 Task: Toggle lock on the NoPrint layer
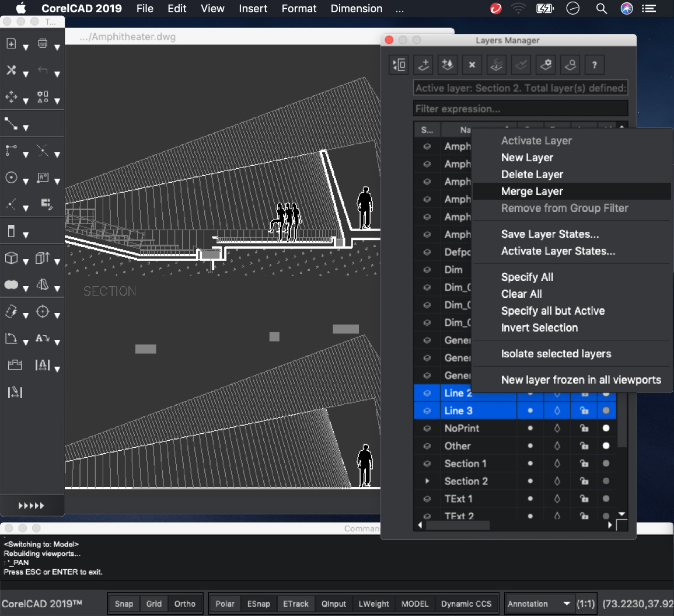pos(584,429)
